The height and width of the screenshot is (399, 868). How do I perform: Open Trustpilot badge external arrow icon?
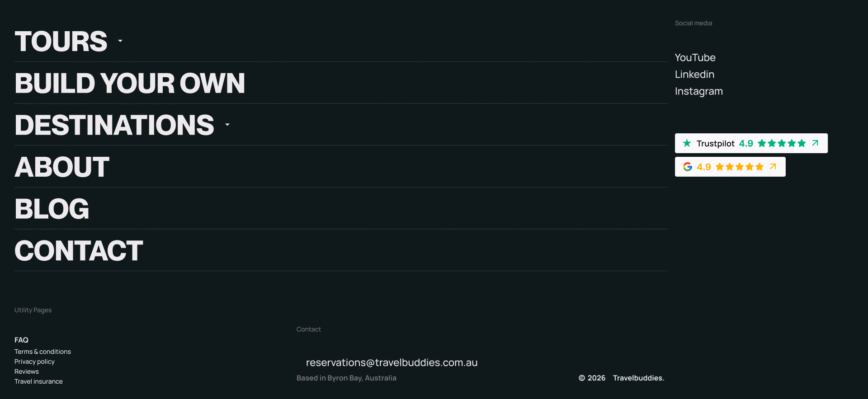click(x=815, y=143)
